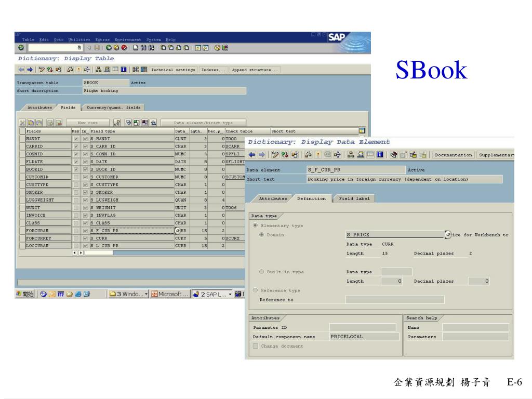The width and height of the screenshot is (532, 399).
Task: Toggle Initial values checkbox in SMOKER row
Action: [85, 192]
